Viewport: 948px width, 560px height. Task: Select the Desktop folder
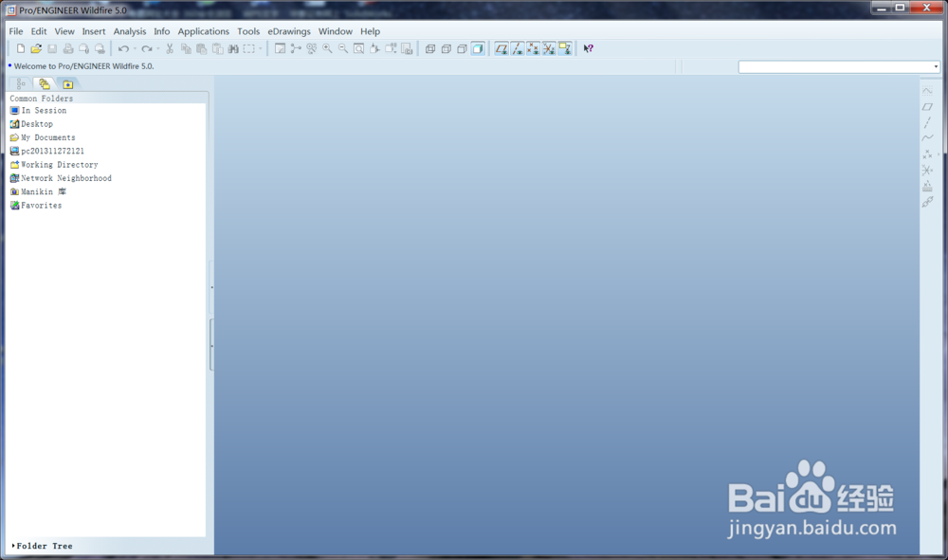point(31,124)
